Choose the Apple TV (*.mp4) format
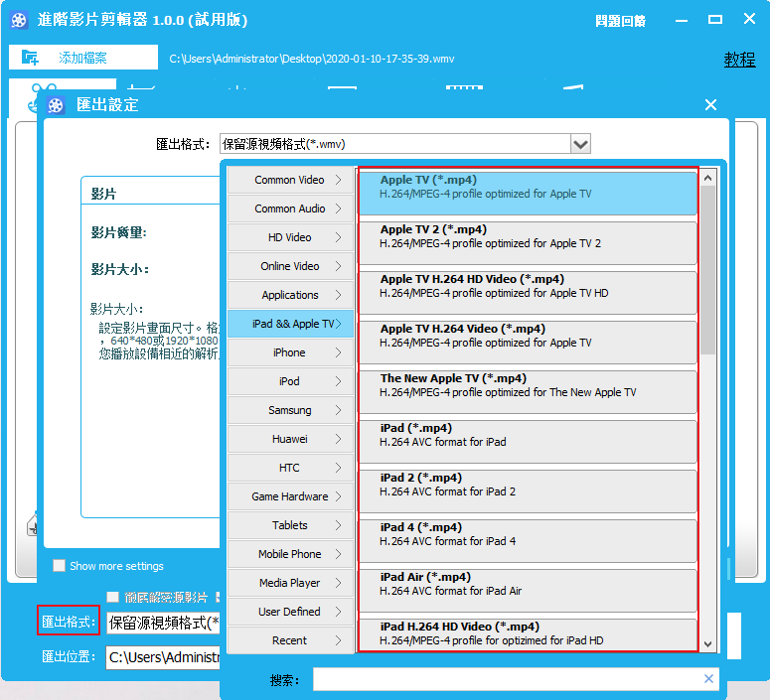 click(x=528, y=193)
